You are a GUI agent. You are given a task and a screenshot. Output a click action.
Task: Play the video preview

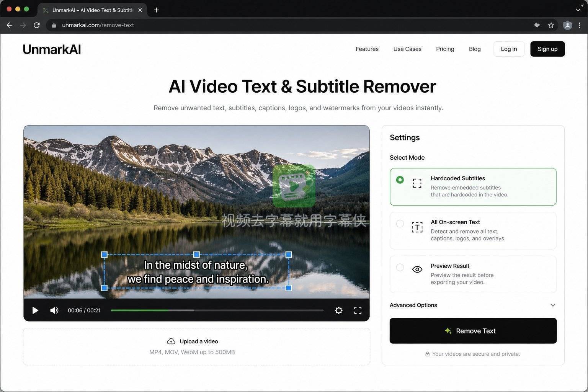tap(35, 310)
